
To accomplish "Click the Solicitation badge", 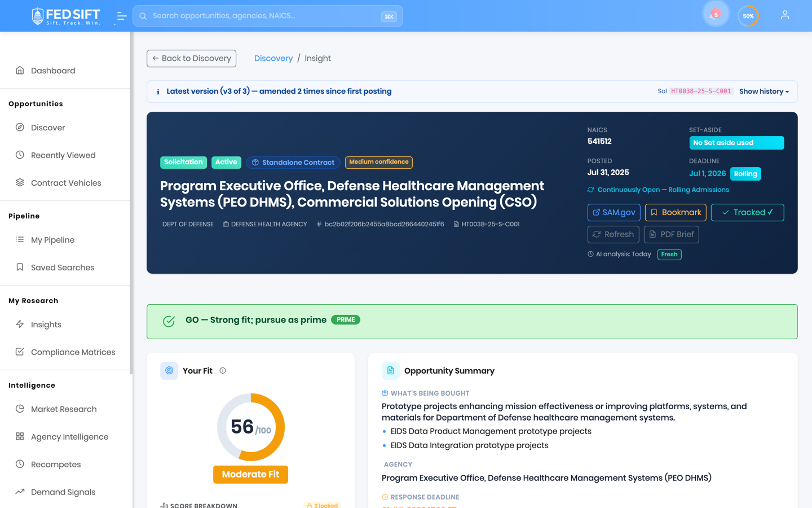I will pyautogui.click(x=183, y=162).
